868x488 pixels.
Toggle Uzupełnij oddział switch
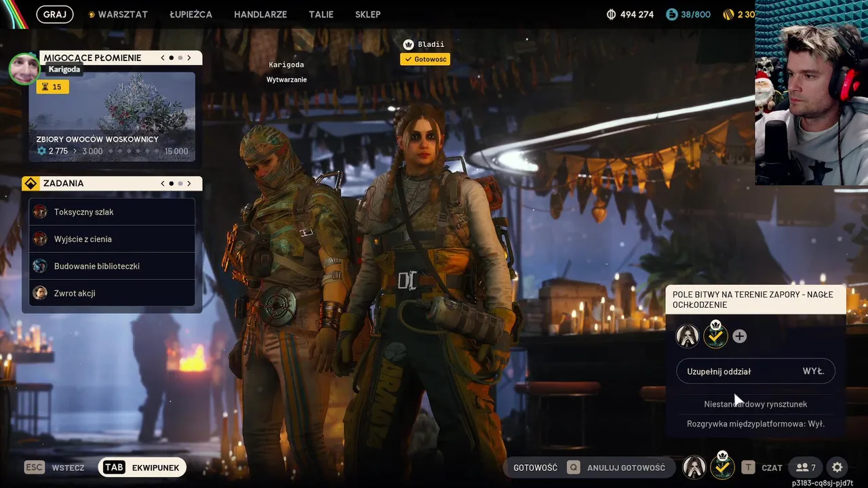pos(755,371)
